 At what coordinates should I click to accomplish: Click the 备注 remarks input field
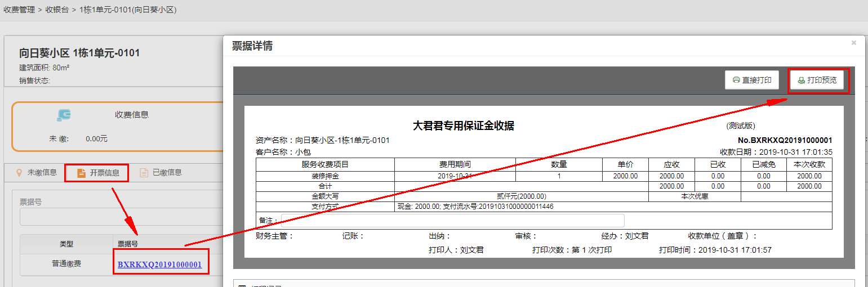pos(453,221)
